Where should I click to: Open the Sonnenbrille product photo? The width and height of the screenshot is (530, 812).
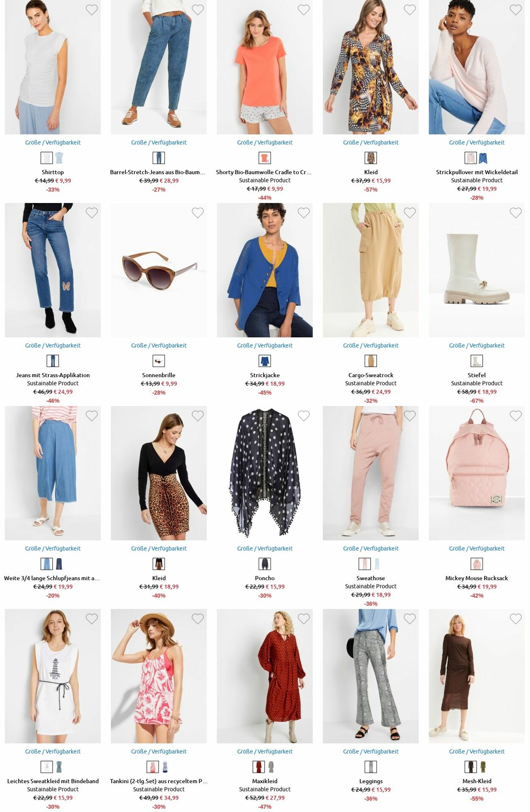point(159,270)
